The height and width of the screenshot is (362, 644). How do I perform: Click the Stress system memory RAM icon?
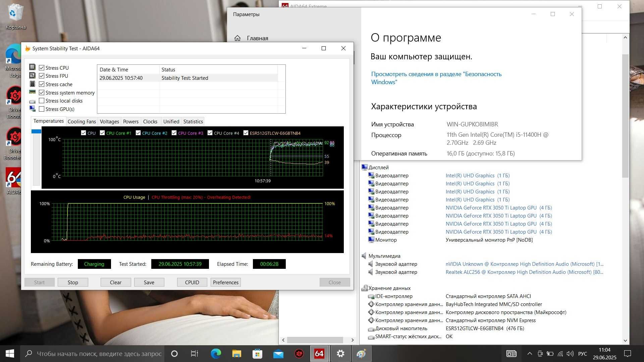click(32, 92)
